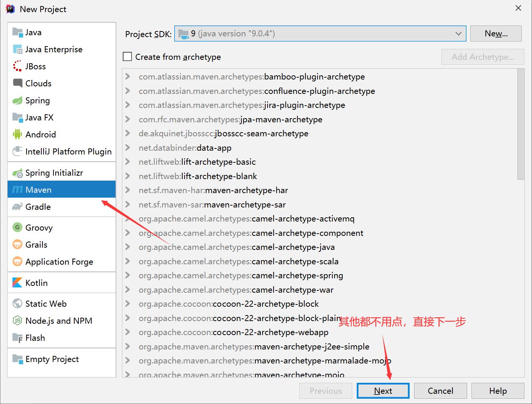Image resolution: width=532 pixels, height=404 pixels.
Task: Click the Clouds icon in sidebar
Action: tap(17, 83)
